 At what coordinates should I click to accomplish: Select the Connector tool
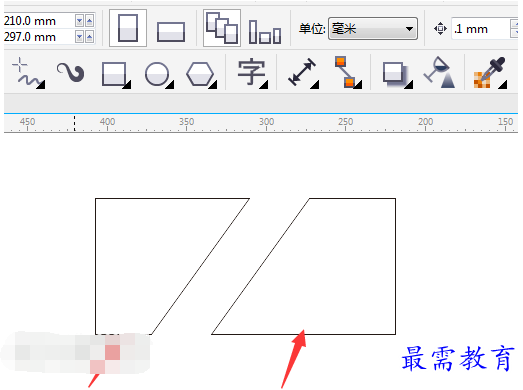pyautogui.click(x=348, y=72)
